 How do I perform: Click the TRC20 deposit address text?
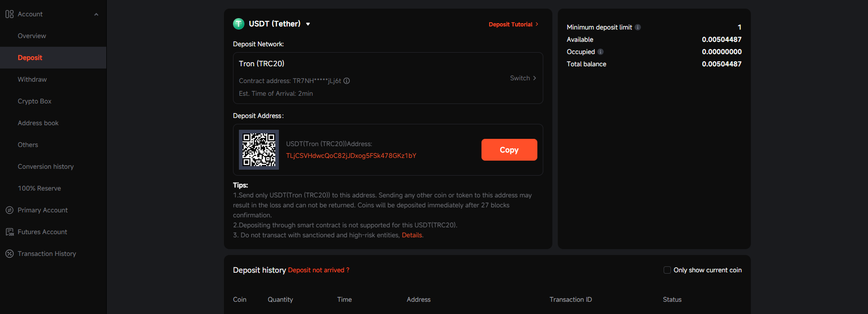tap(351, 156)
